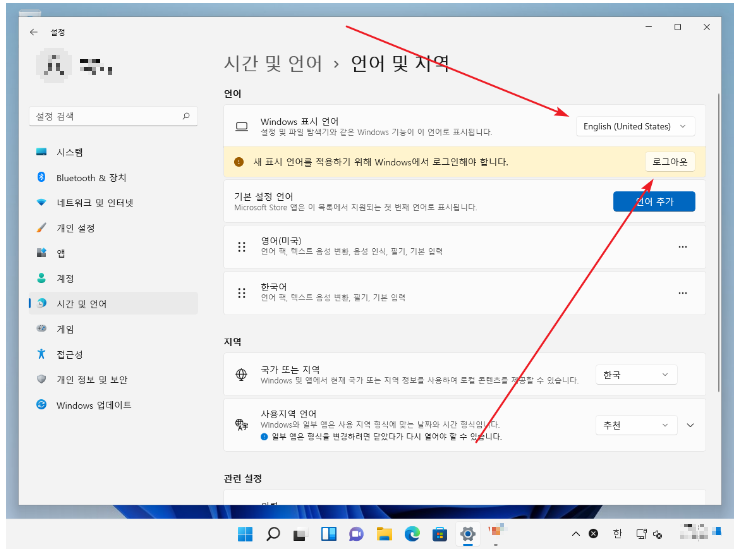This screenshot has height=551, width=738.
Task: Open 게임 settings category
Action: coord(113,329)
